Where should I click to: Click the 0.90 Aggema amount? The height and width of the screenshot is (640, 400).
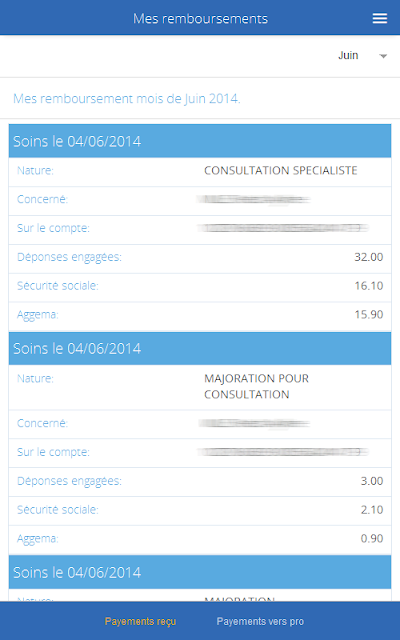pyautogui.click(x=372, y=538)
